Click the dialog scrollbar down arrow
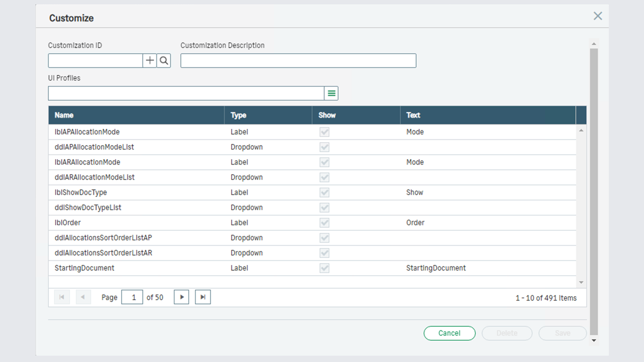644x362 pixels. [594, 340]
